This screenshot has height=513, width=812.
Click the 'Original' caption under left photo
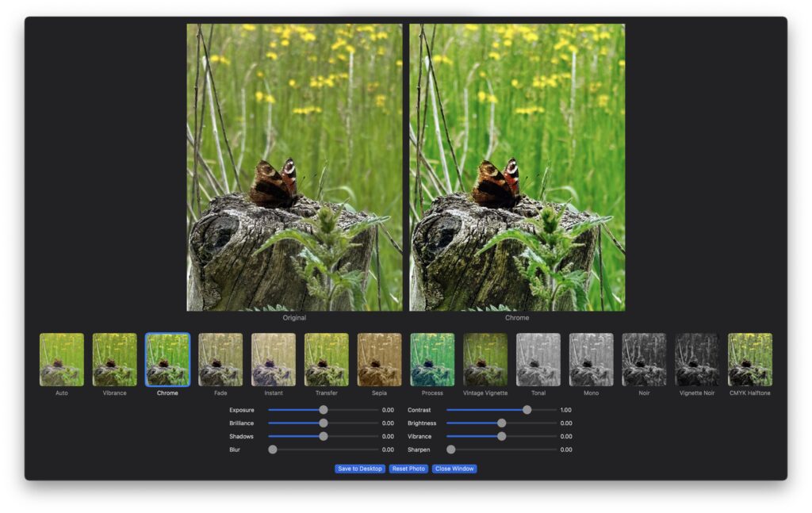click(294, 318)
